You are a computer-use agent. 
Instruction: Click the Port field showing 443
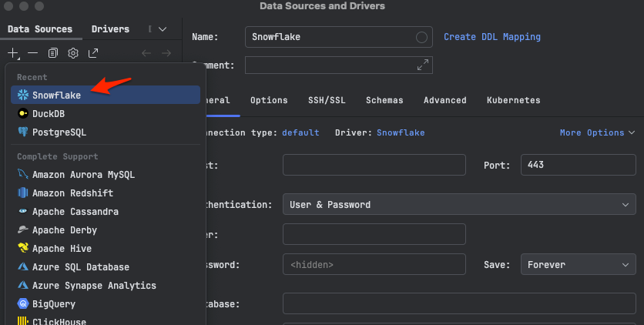pos(579,165)
